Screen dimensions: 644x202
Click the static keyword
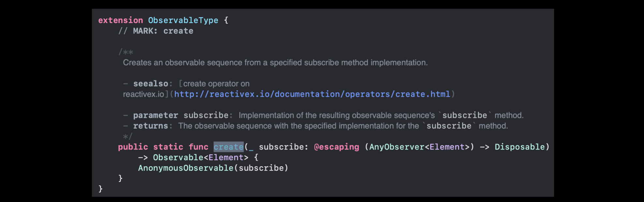click(x=168, y=147)
